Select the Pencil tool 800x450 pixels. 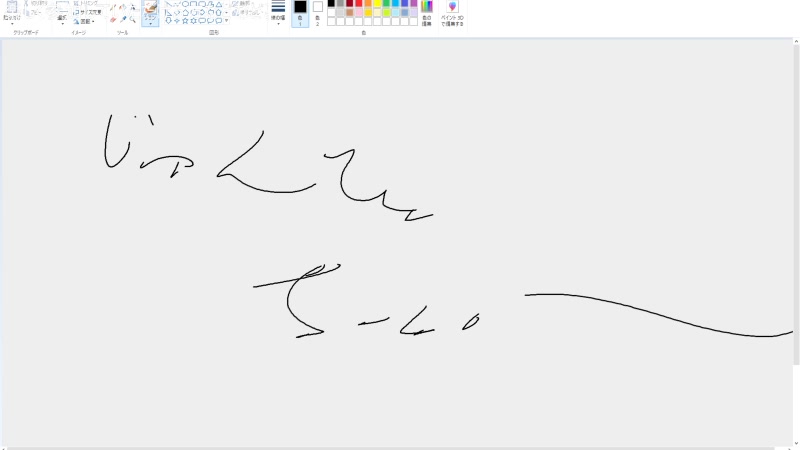[112, 7]
